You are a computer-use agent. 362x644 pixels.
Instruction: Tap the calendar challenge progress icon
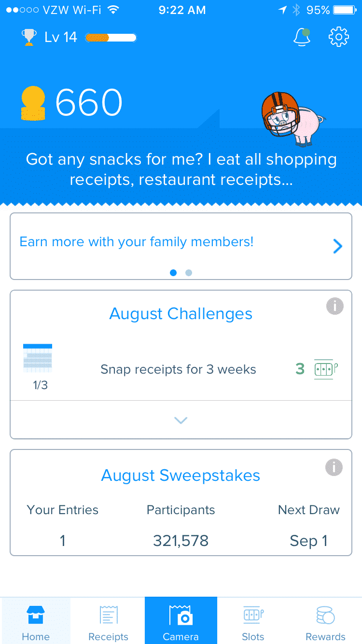[38, 358]
